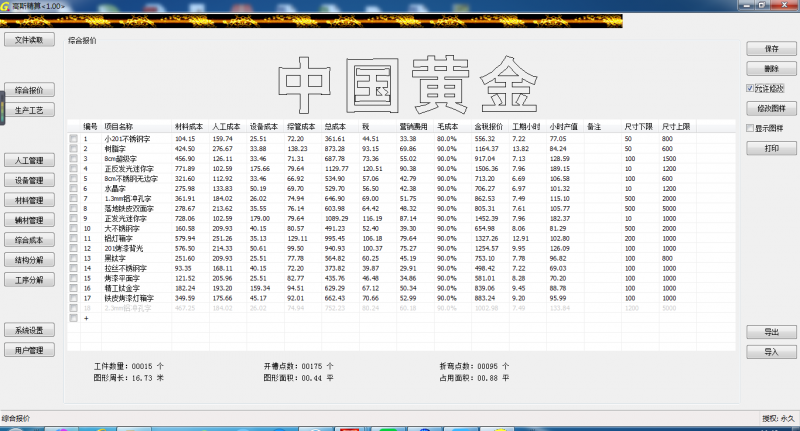The width and height of the screenshot is (800, 431).
Task: Click the 导出 button
Action: [771, 332]
